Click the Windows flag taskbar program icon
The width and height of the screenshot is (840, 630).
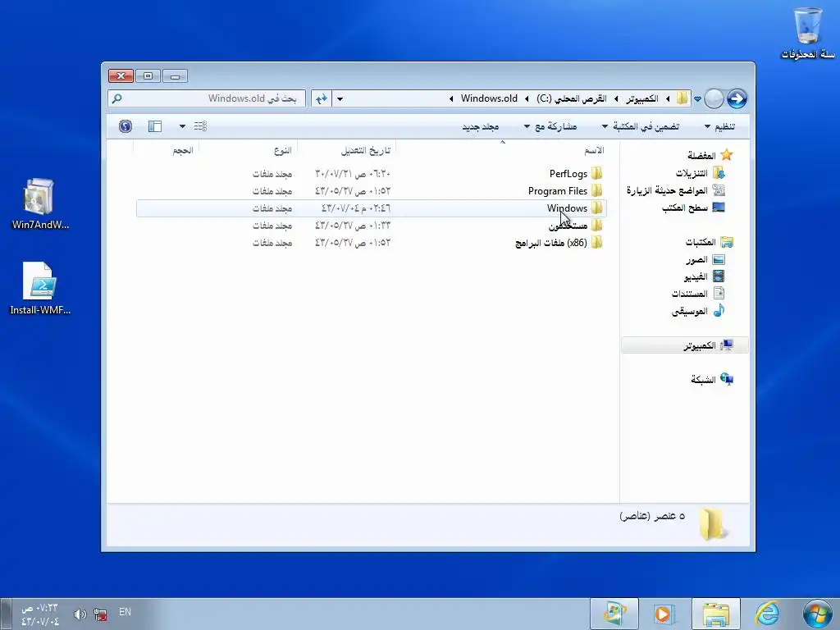[614, 614]
